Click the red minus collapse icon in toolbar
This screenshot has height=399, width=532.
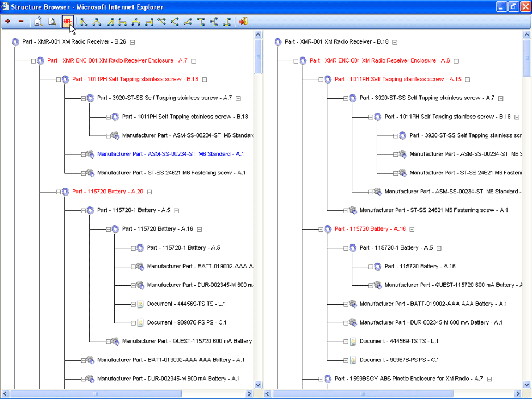(x=21, y=22)
